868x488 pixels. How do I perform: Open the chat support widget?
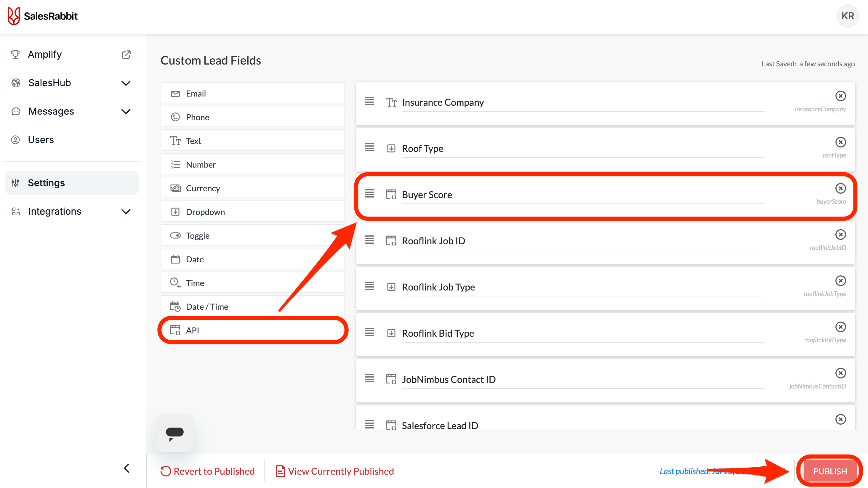tap(174, 433)
